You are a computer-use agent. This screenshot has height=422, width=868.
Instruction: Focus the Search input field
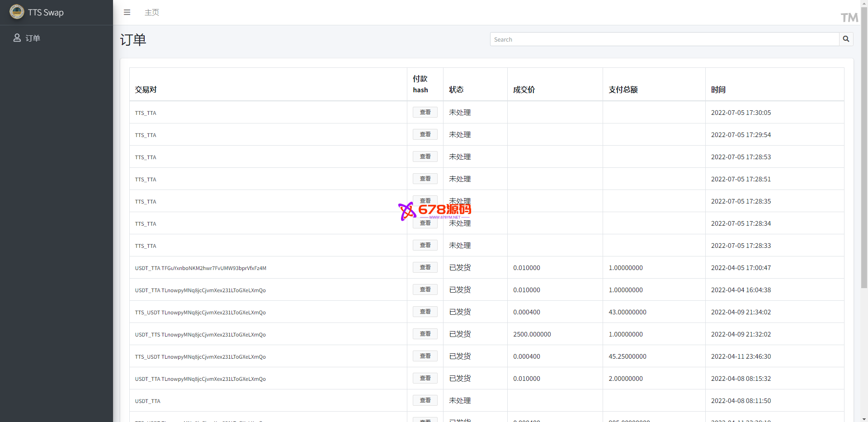tap(664, 39)
